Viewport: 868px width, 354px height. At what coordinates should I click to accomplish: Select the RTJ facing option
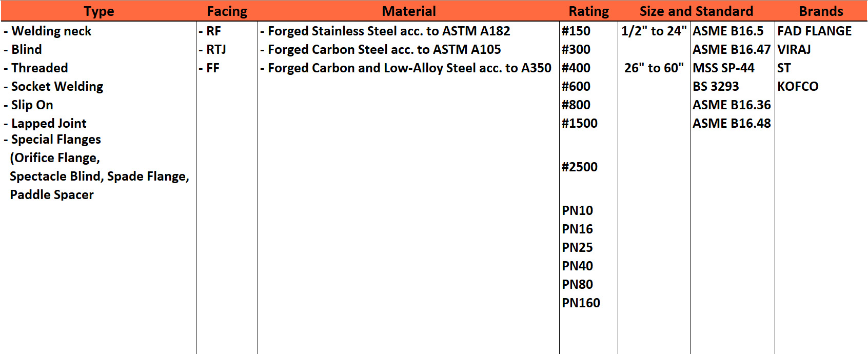(x=216, y=50)
